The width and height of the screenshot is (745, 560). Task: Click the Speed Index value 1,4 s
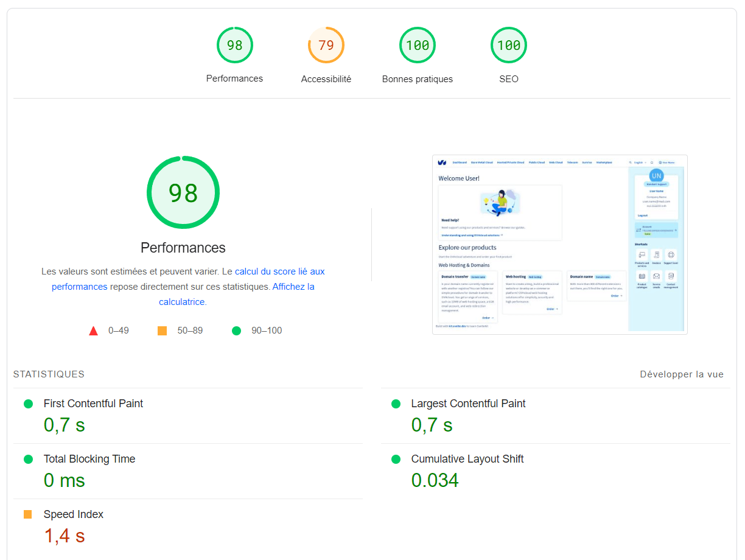coord(64,536)
